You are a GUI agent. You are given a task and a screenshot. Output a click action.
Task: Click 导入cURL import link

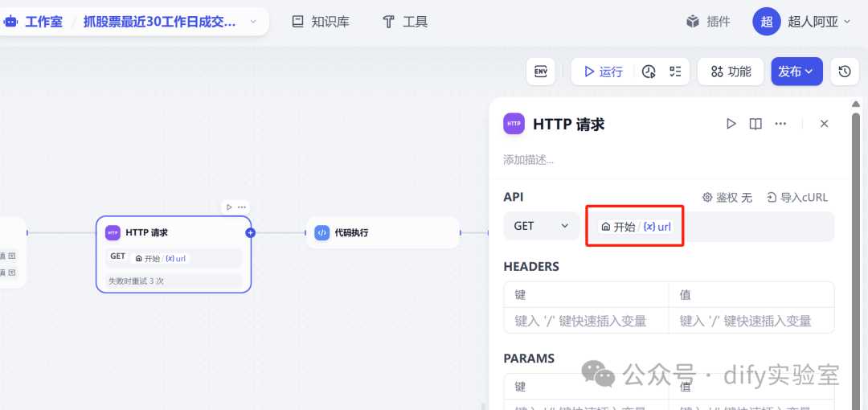click(x=798, y=197)
